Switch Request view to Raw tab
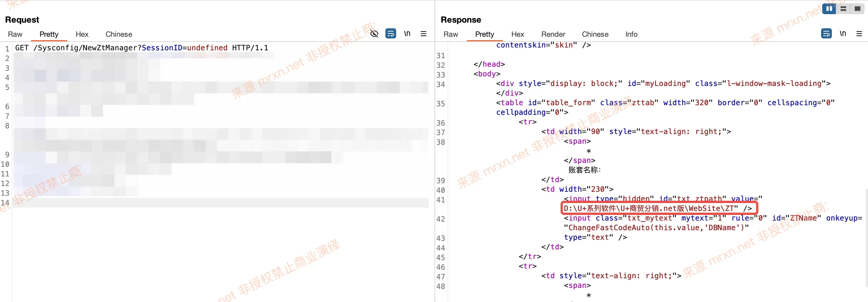The image size is (868, 302). click(15, 34)
